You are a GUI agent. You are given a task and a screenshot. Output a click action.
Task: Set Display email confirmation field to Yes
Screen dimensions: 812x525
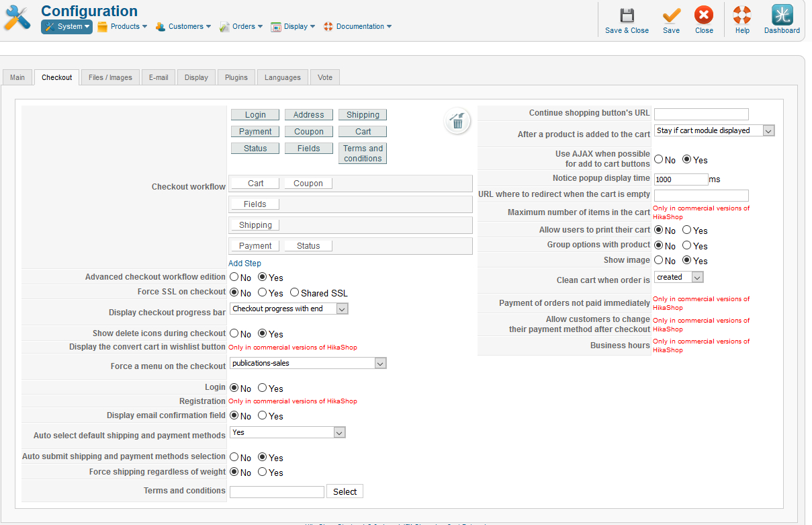coord(263,416)
